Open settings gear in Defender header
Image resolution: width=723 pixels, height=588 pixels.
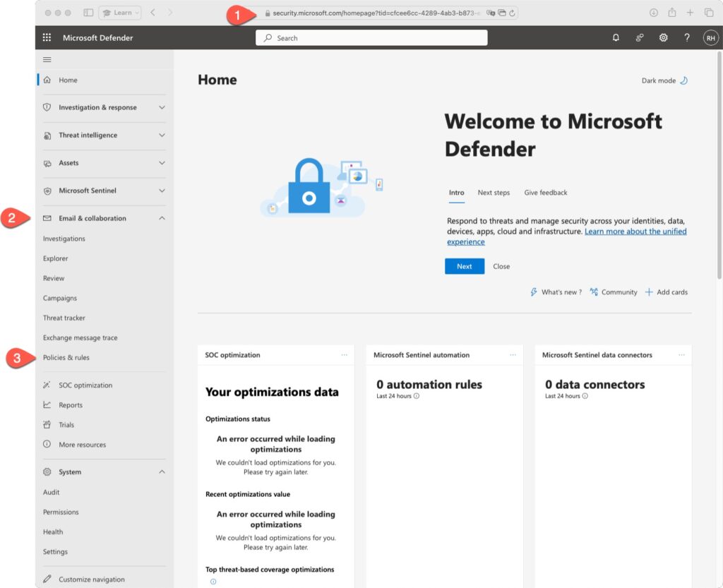pyautogui.click(x=663, y=38)
